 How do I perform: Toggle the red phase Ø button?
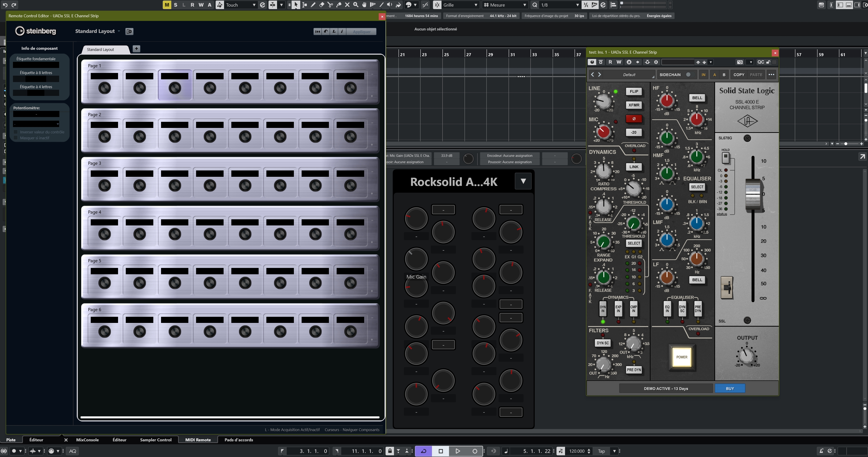(x=634, y=119)
